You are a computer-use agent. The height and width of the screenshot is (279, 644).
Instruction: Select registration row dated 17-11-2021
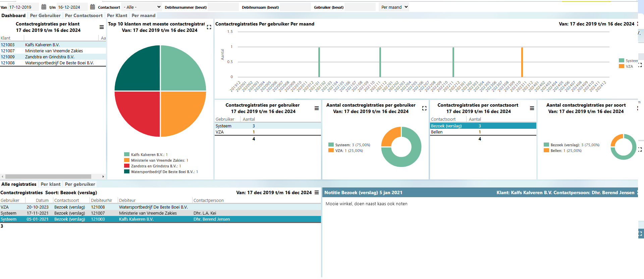point(160,213)
